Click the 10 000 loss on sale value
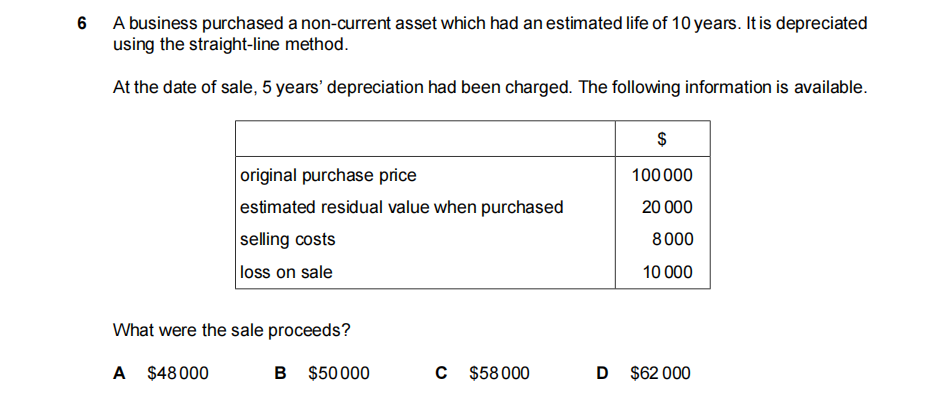 (667, 272)
